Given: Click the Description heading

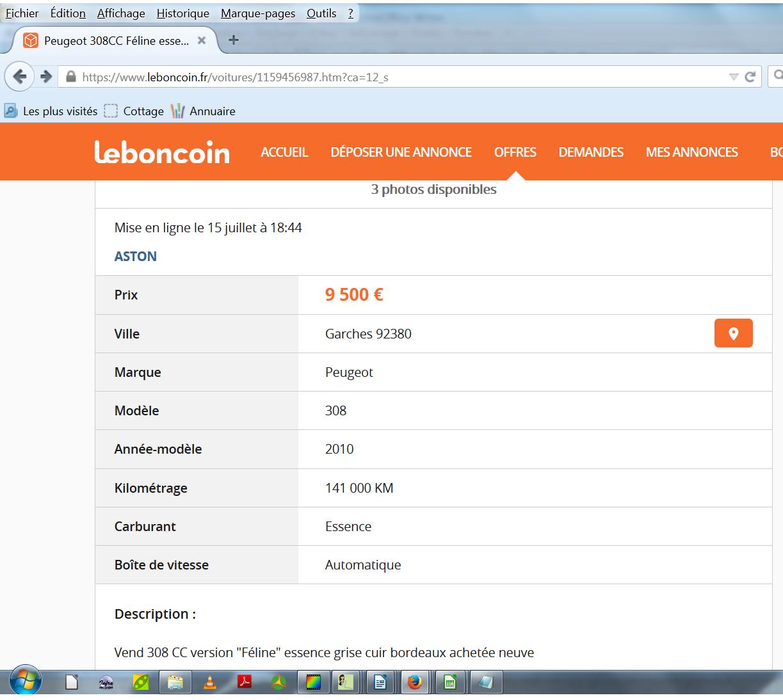Looking at the screenshot, I should point(155,614).
